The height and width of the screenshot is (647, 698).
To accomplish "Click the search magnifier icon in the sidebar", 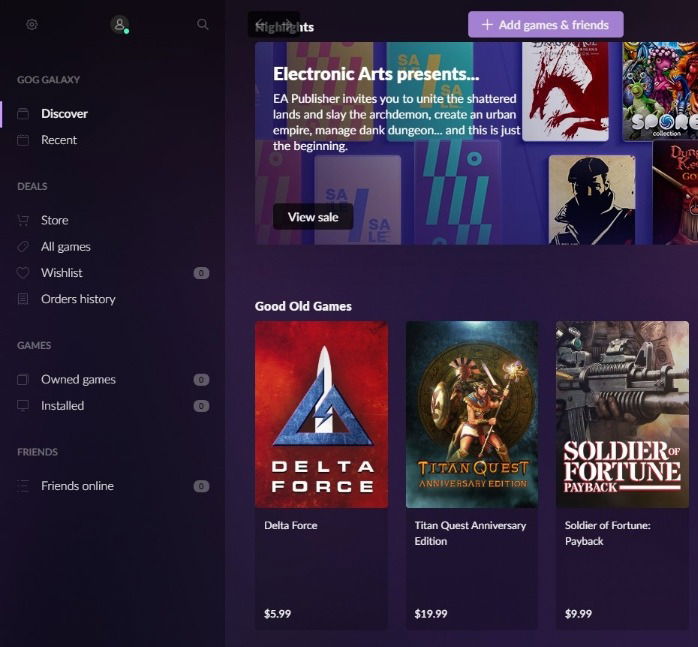I will click(203, 24).
